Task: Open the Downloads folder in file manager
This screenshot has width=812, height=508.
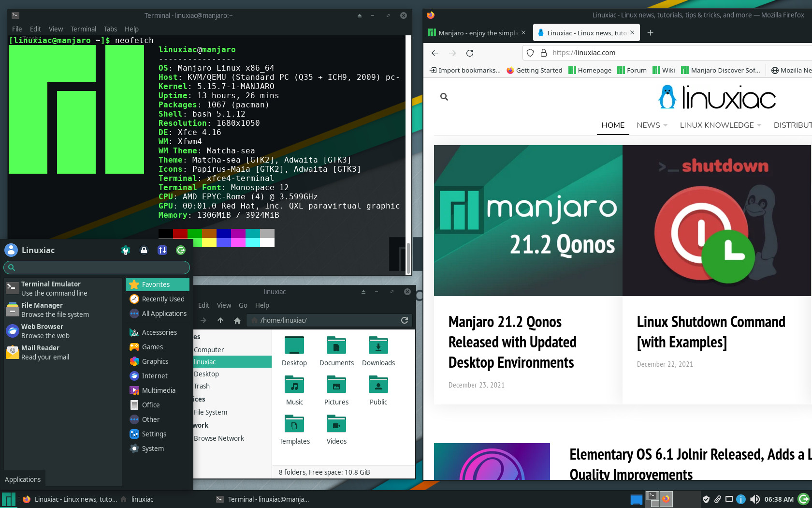Action: pos(378,351)
